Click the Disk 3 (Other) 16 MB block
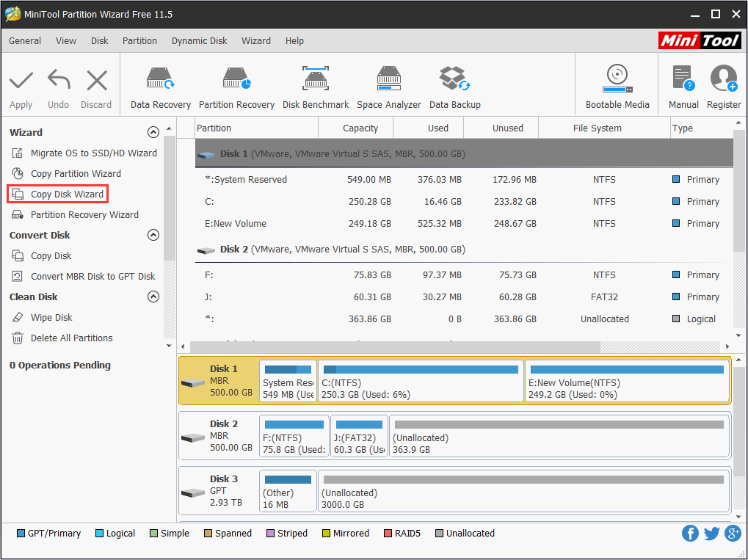The image size is (748, 560). click(x=288, y=490)
